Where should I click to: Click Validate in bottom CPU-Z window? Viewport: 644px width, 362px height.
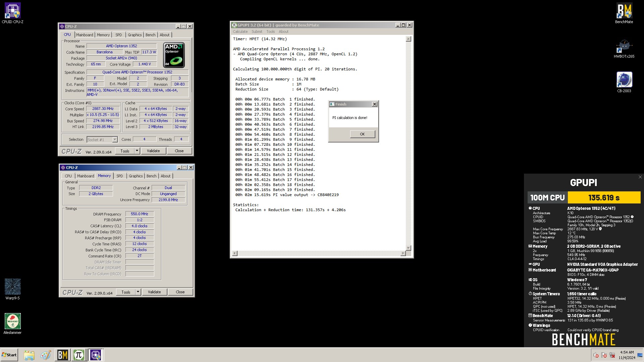pyautogui.click(x=154, y=292)
